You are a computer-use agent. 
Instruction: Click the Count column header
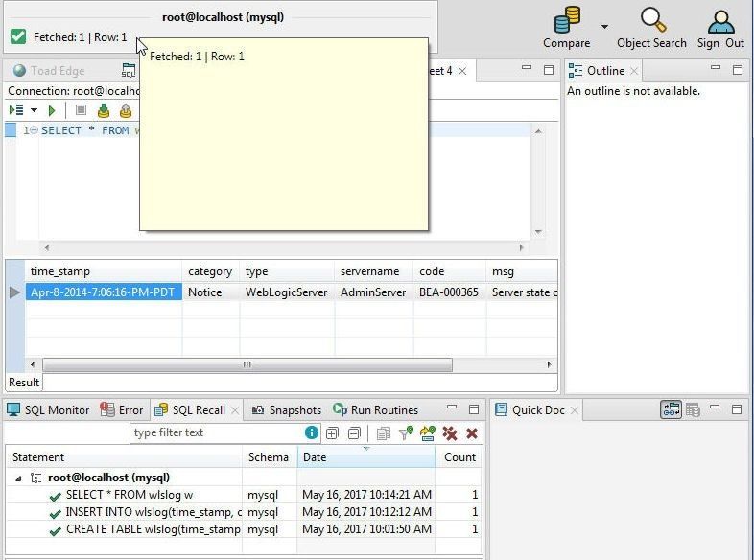click(459, 457)
